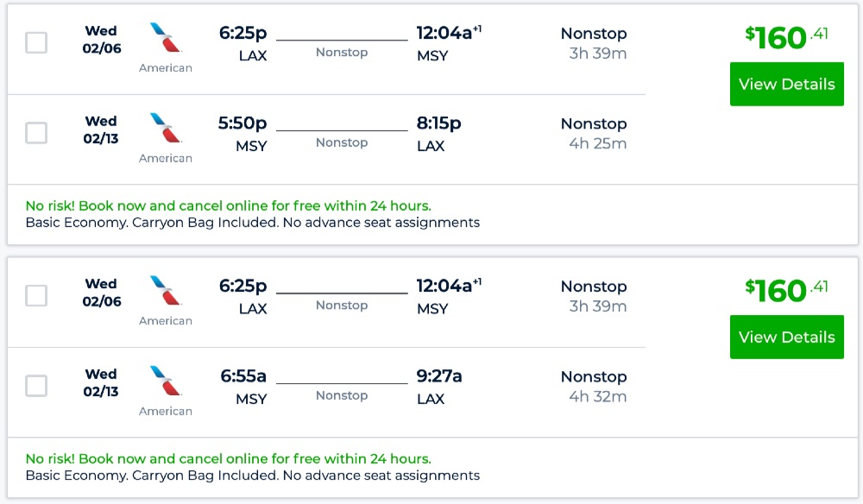This screenshot has width=863, height=504.
Task: Click the 5:50p MSY departure time
Action: [243, 123]
